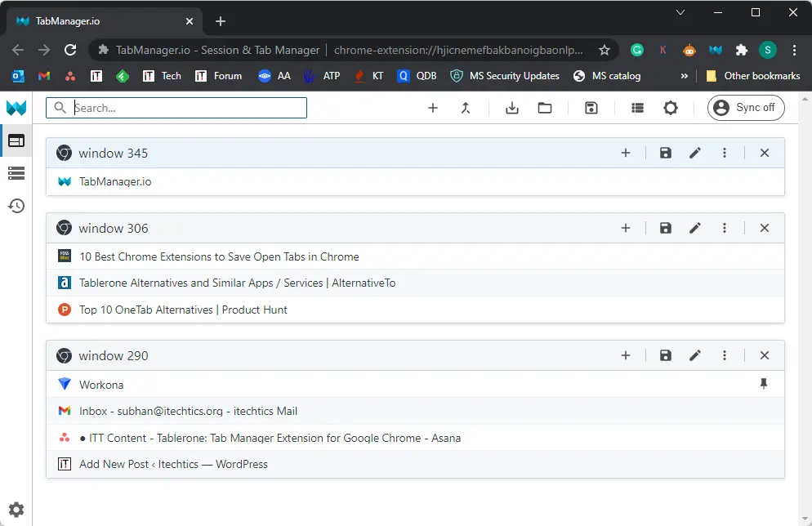812x526 pixels.
Task: Click the add new window plus in top toolbar
Action: coord(433,108)
